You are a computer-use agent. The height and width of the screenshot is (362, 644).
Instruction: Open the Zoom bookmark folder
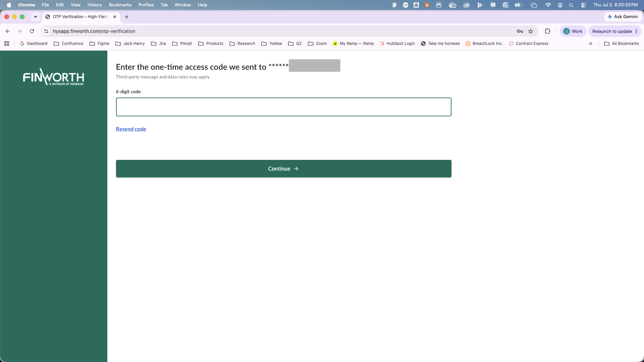(x=317, y=44)
